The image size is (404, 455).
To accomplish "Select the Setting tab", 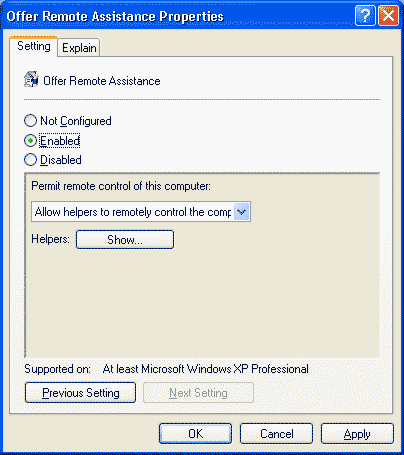I will click(x=34, y=46).
